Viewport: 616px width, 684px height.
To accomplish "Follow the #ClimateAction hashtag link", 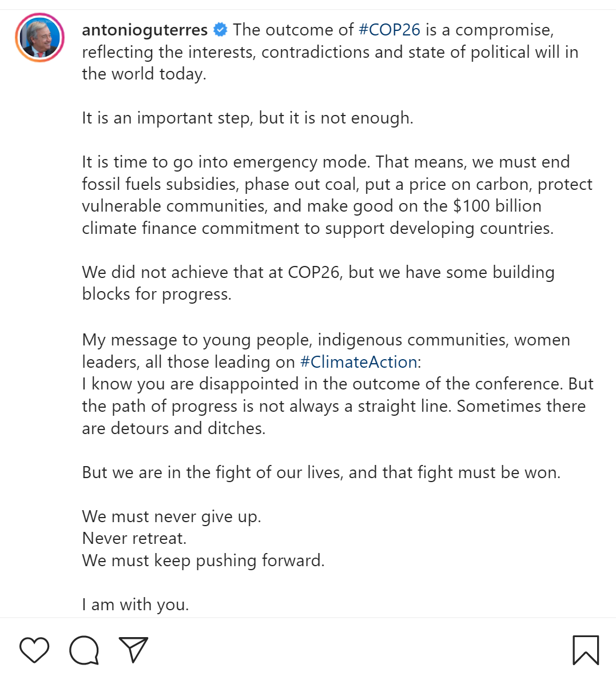I will 359,362.
